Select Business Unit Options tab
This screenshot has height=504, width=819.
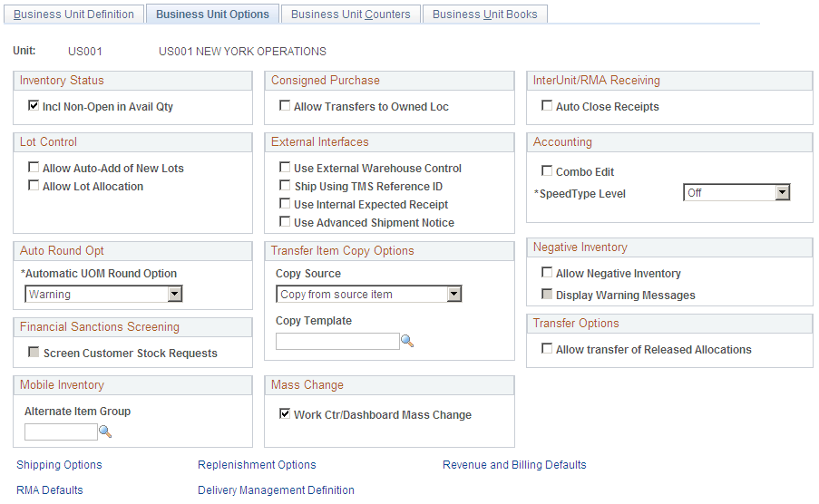click(212, 15)
